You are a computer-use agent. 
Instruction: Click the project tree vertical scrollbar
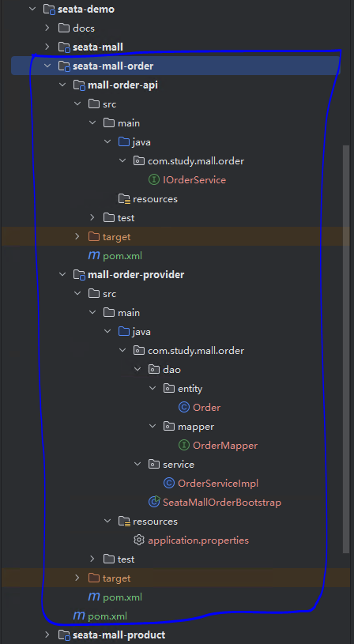coord(346,349)
